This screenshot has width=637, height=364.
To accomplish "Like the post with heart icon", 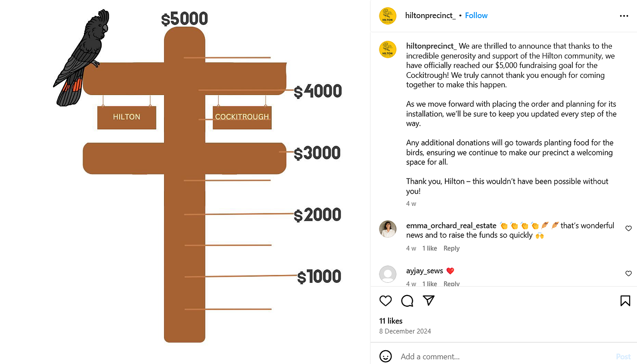I will pos(385,301).
